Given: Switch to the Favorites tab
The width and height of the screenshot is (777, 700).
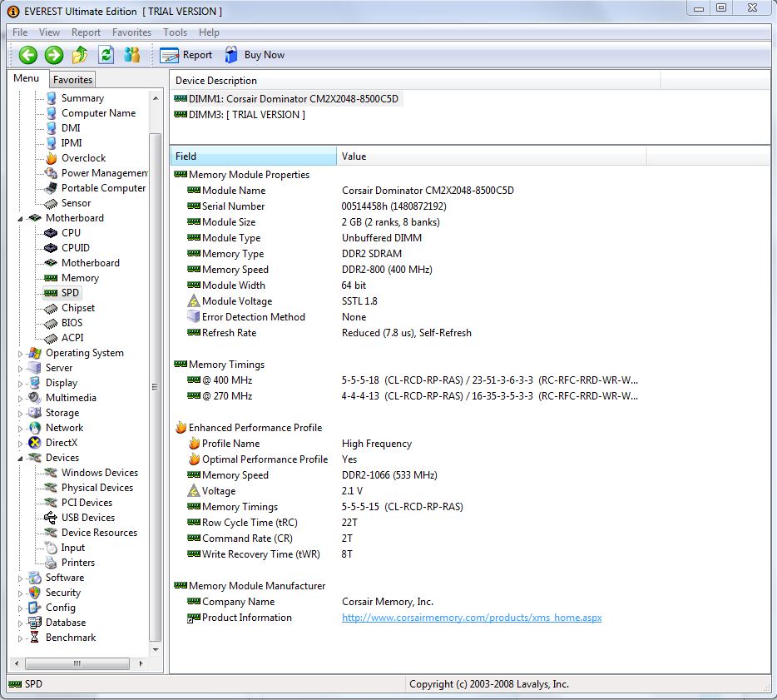Looking at the screenshot, I should pyautogui.click(x=72, y=79).
